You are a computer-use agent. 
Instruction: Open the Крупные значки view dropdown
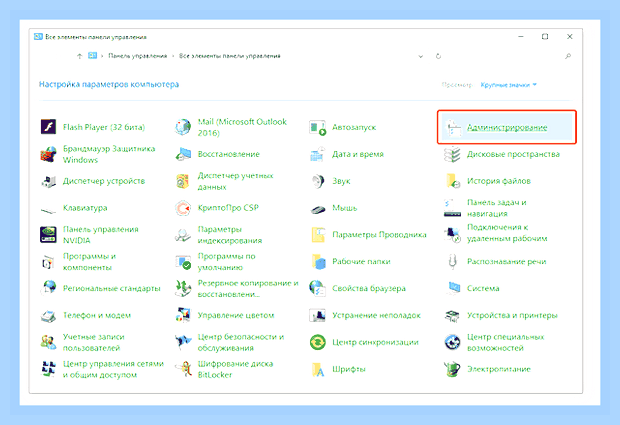tap(508, 85)
